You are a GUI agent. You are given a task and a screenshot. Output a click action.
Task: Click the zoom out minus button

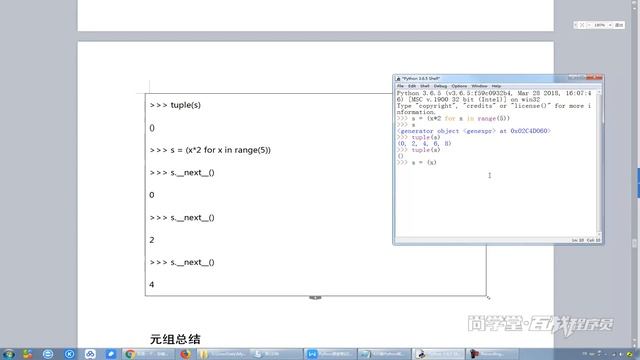589,25
